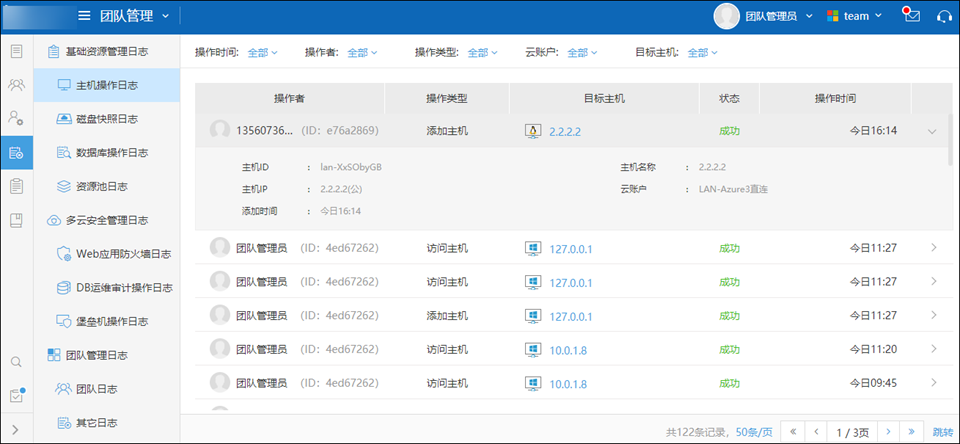Open the 云账户 filter dropdown
Screen dimensions: 960x444
coord(582,53)
